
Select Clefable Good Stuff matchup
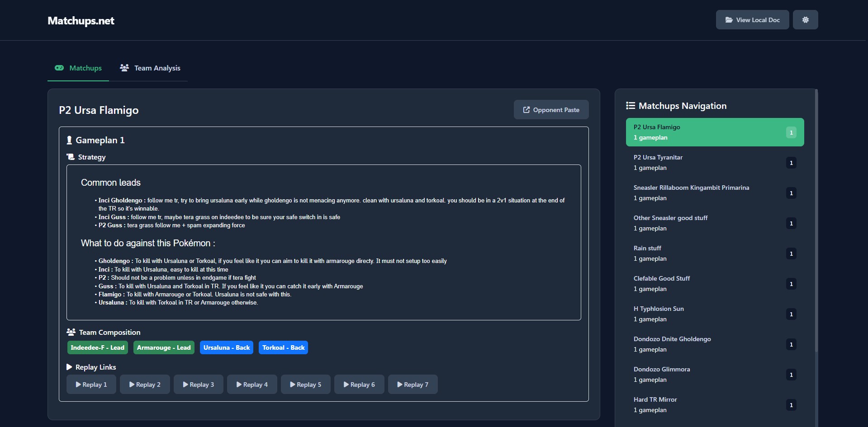click(715, 283)
